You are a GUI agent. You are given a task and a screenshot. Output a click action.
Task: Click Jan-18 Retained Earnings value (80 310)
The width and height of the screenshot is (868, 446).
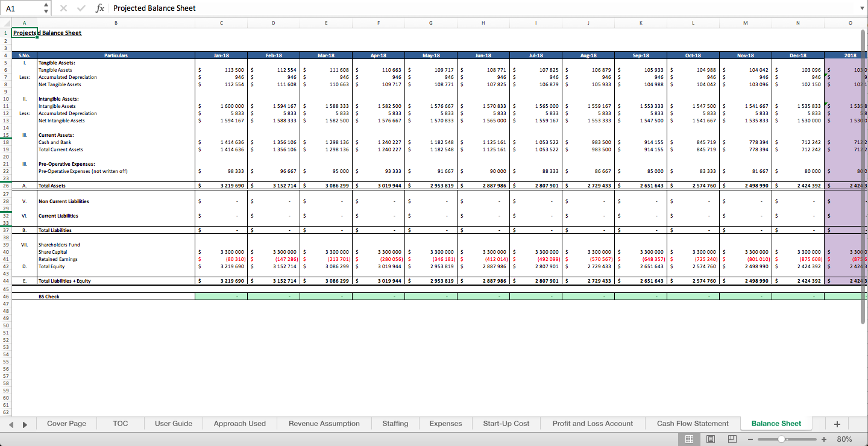[221, 259]
